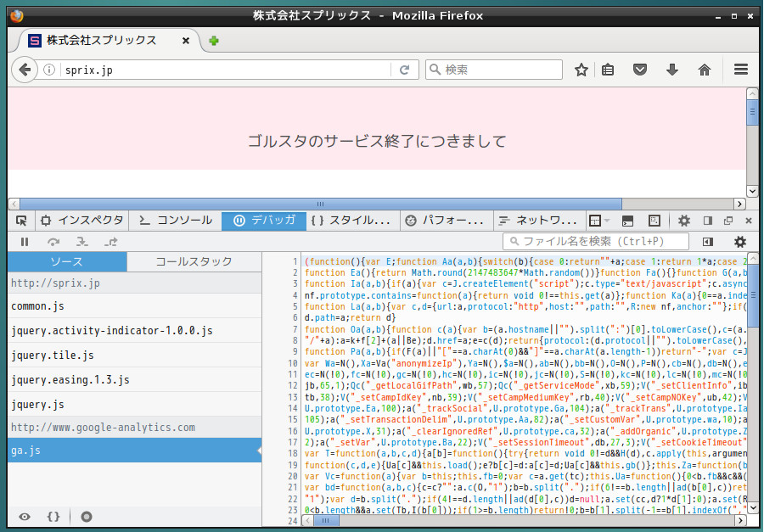Click line number 10 gutter
Screen dimensions: 764x532
(292, 363)
